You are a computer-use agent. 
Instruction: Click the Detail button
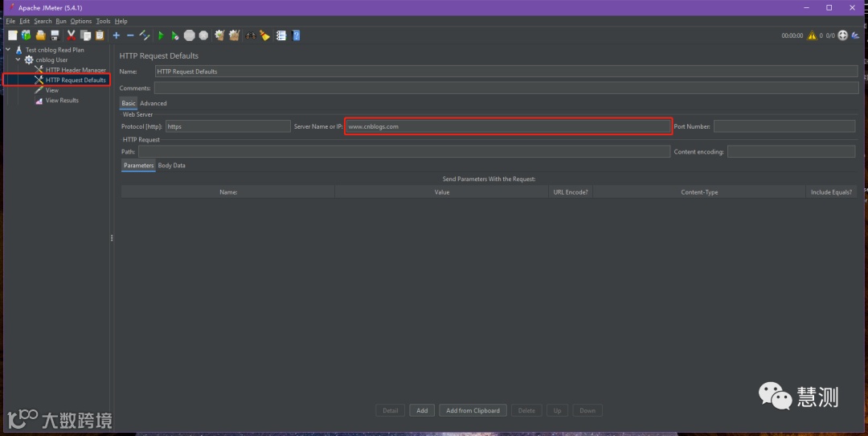click(x=391, y=410)
